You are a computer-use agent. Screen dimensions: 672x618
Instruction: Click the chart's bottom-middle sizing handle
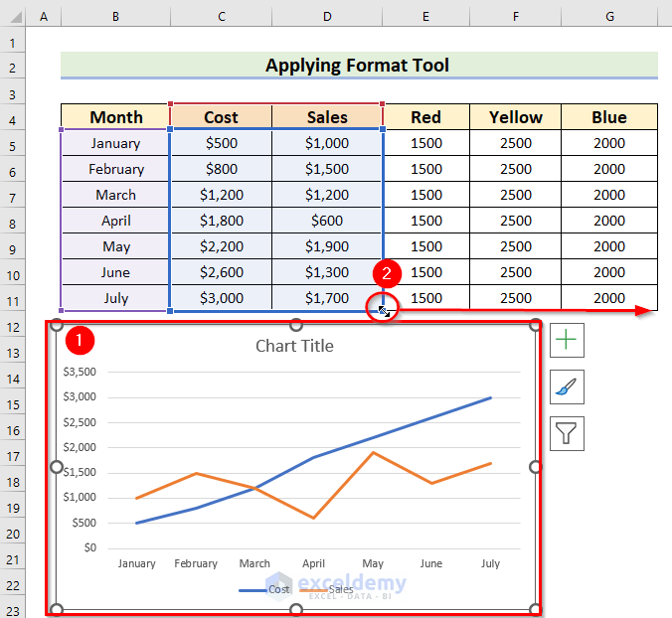tap(295, 609)
